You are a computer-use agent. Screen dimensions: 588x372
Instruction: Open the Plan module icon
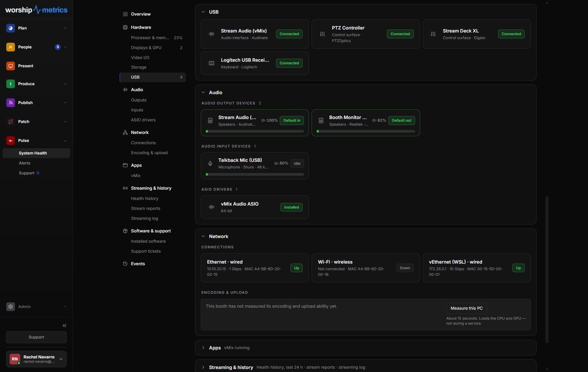pos(11,28)
